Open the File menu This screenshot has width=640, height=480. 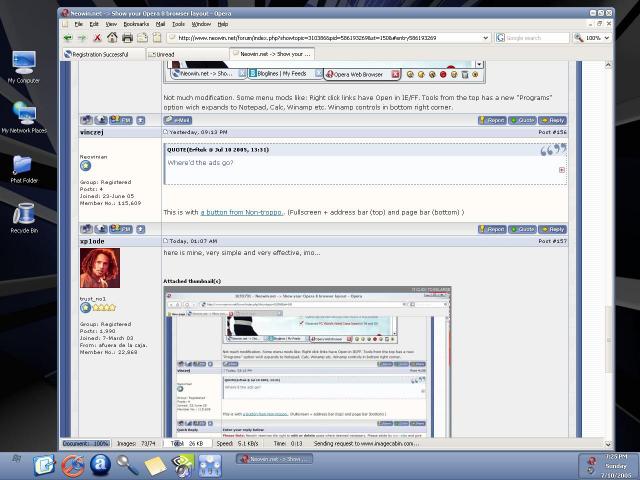78,24
